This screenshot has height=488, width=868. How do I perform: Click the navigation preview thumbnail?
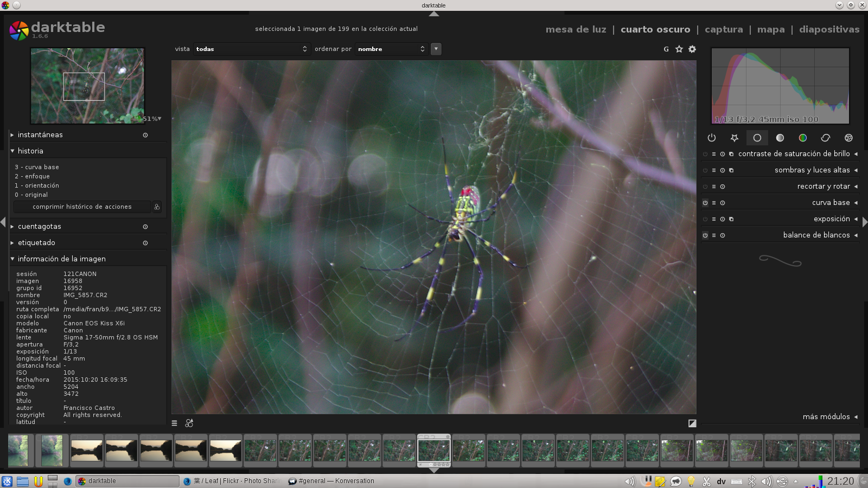click(87, 86)
